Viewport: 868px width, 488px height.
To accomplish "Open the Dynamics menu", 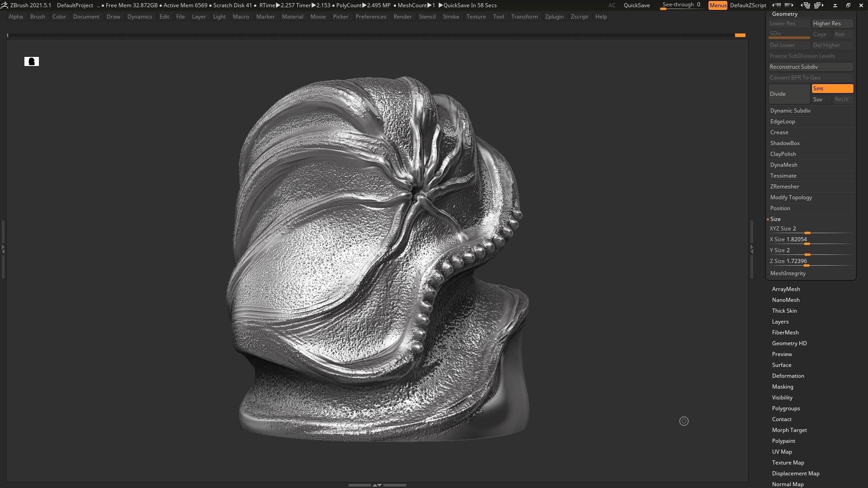I will tap(140, 17).
